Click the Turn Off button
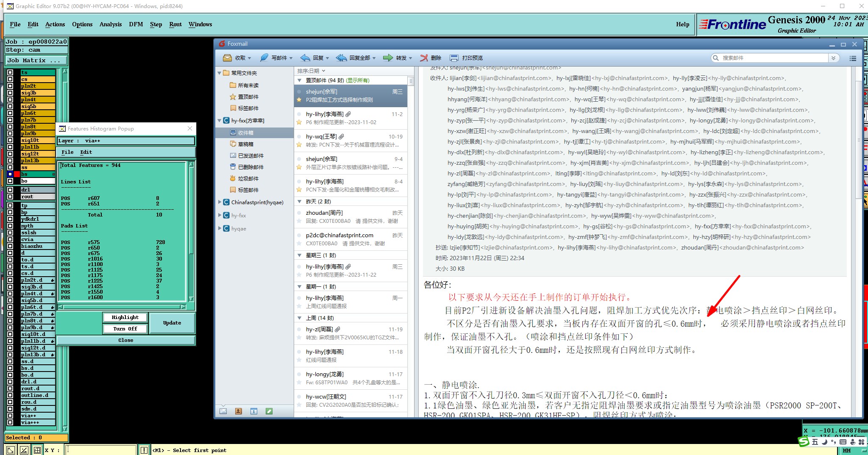The width and height of the screenshot is (868, 455). 125,329
